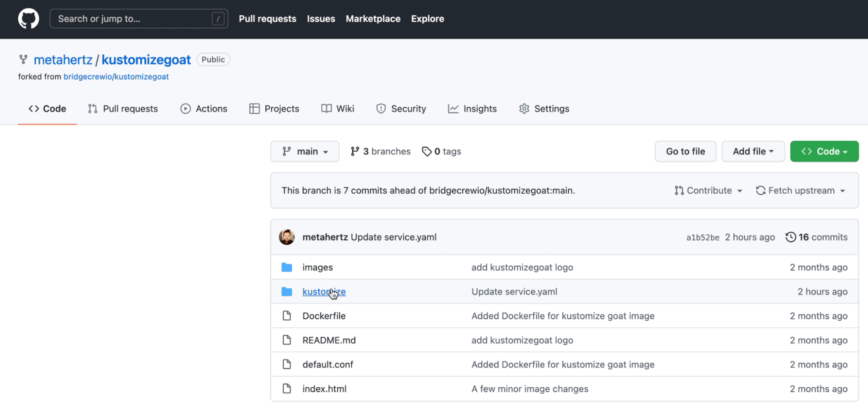Click the Projects table icon
868x409 pixels.
[254, 109]
